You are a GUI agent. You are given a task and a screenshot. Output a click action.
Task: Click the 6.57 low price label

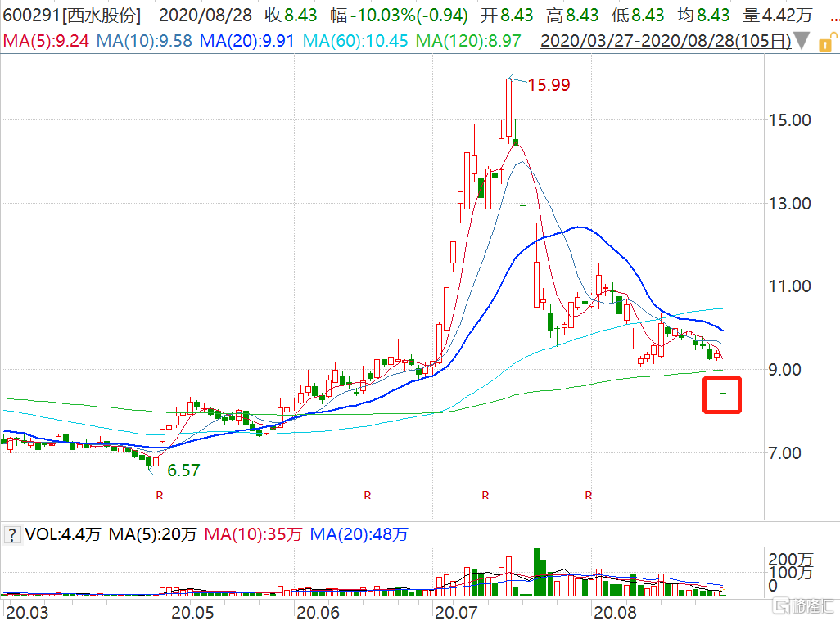click(x=183, y=470)
